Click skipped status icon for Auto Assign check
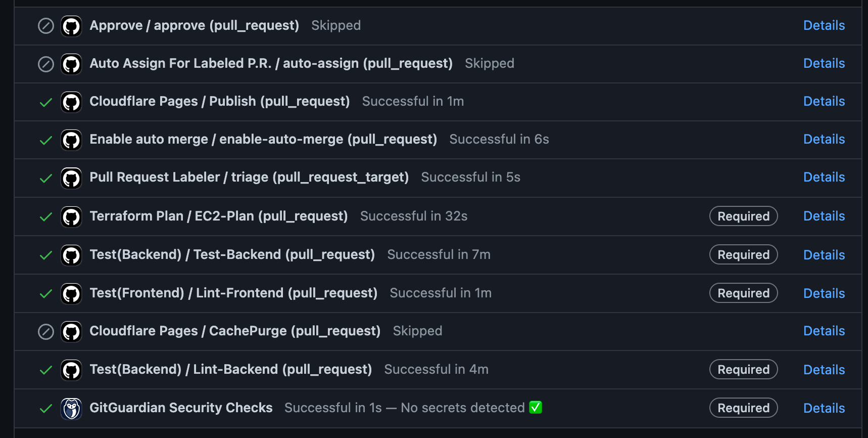The width and height of the screenshot is (868, 438). tap(46, 64)
